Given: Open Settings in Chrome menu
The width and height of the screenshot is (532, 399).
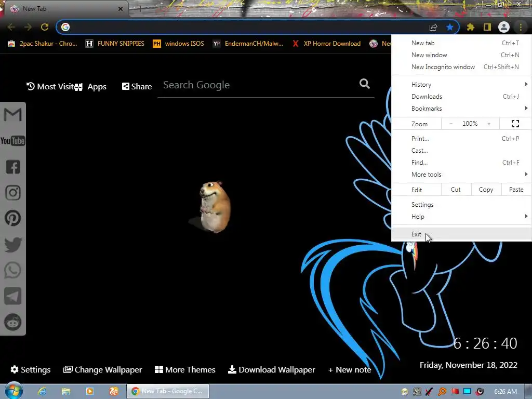Looking at the screenshot, I should 461,205.
